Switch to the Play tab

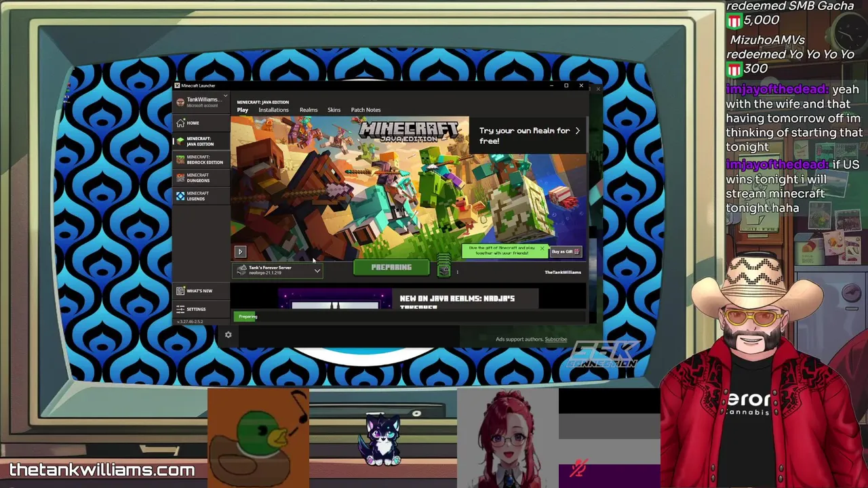(x=242, y=110)
